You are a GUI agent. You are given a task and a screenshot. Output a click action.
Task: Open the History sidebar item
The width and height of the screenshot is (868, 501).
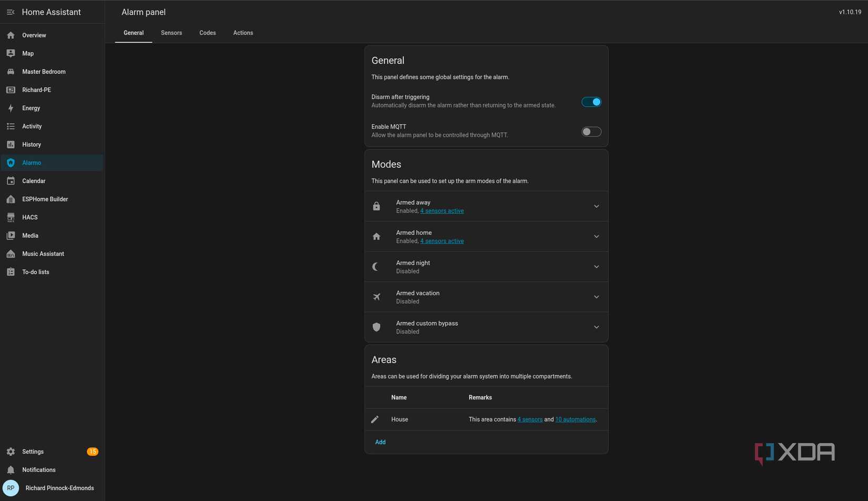point(52,145)
